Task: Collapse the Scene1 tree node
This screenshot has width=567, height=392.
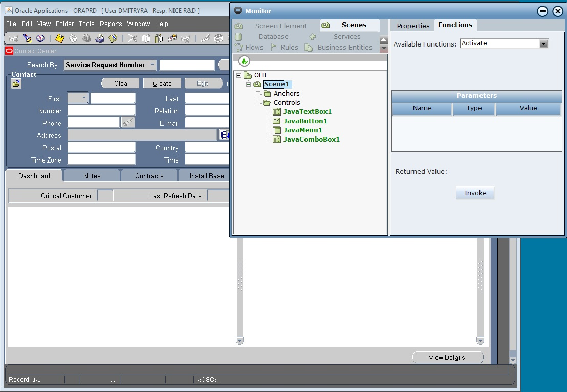Action: [248, 84]
